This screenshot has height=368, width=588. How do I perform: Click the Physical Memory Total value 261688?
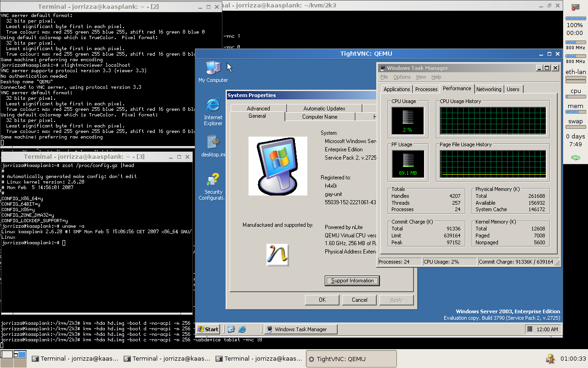click(537, 196)
